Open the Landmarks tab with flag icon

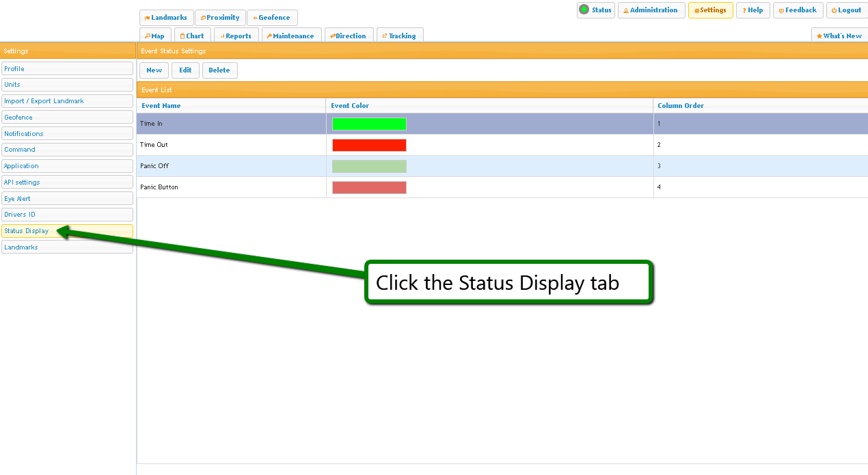point(166,18)
